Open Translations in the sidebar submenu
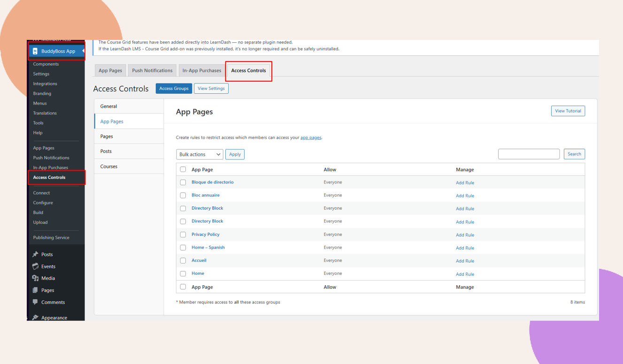Screen dimensions: 623x364 point(45,113)
